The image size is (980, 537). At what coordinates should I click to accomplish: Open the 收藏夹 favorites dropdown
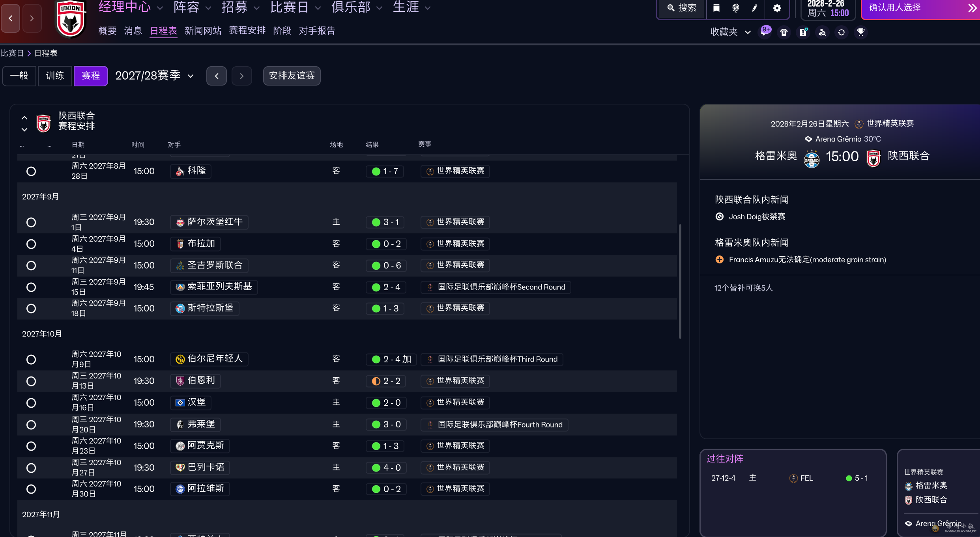(731, 32)
